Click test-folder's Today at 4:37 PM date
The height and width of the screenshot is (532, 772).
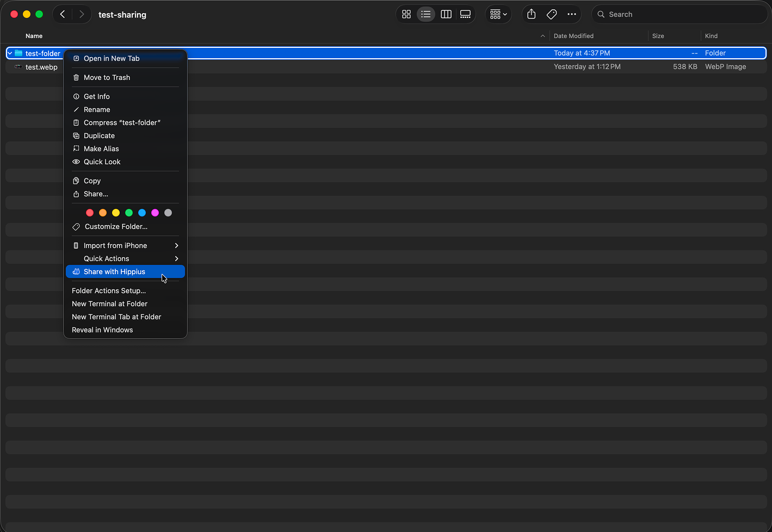[582, 53]
